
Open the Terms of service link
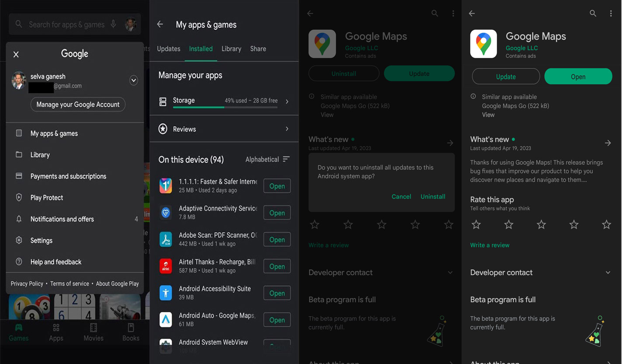[69, 284]
